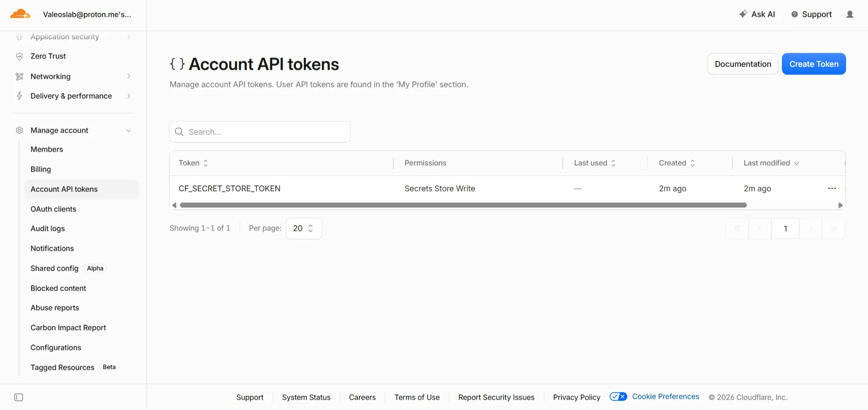Open the System Status footer link

306,397
